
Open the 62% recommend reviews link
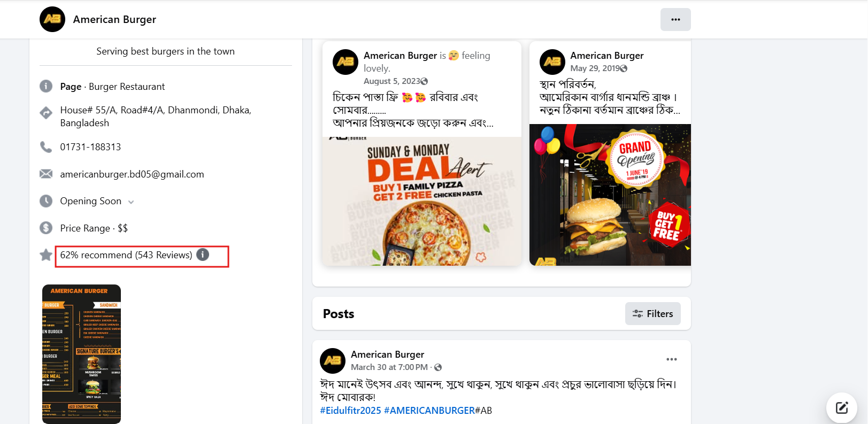coord(126,255)
